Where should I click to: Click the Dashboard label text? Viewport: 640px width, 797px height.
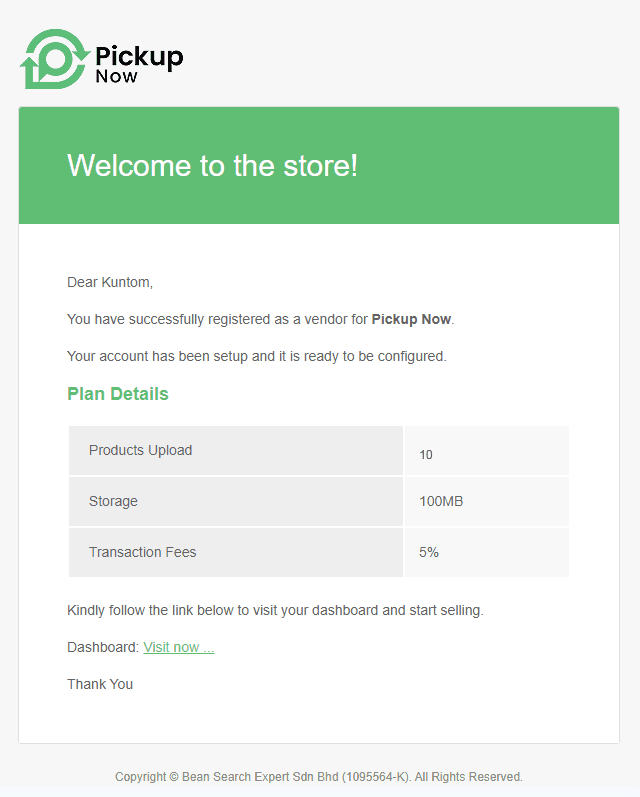[x=102, y=647]
